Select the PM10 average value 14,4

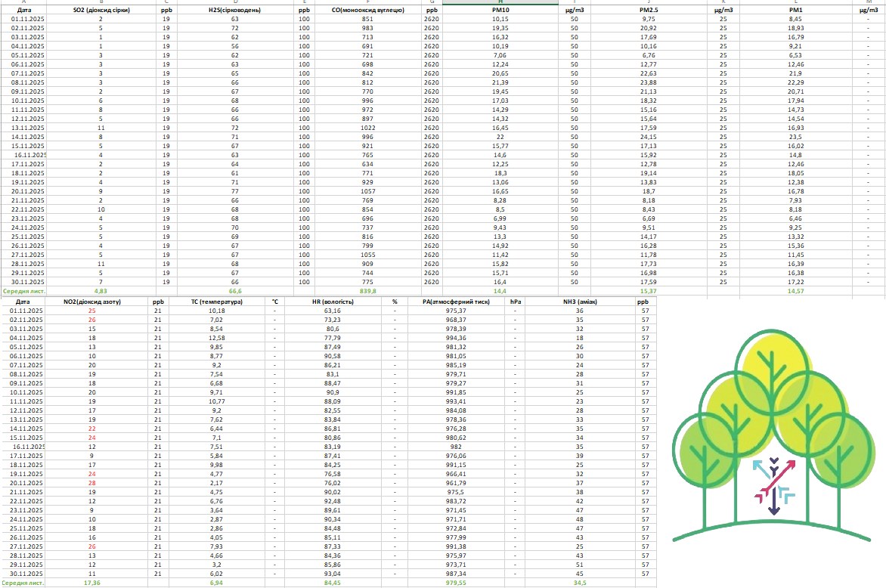pyautogui.click(x=498, y=291)
